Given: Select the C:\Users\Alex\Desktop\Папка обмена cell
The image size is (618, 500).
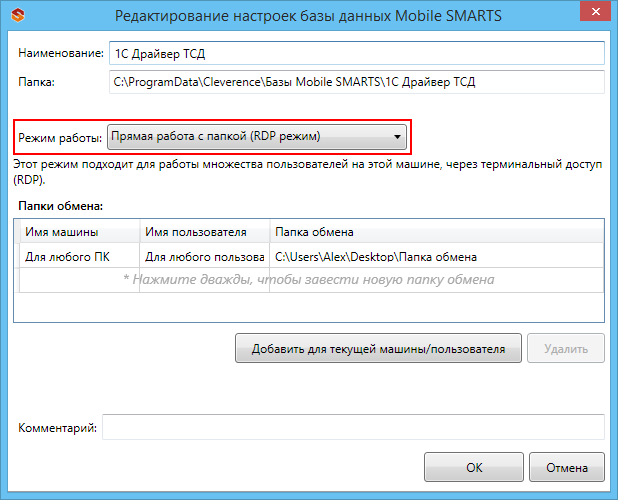Looking at the screenshot, I should [437, 257].
